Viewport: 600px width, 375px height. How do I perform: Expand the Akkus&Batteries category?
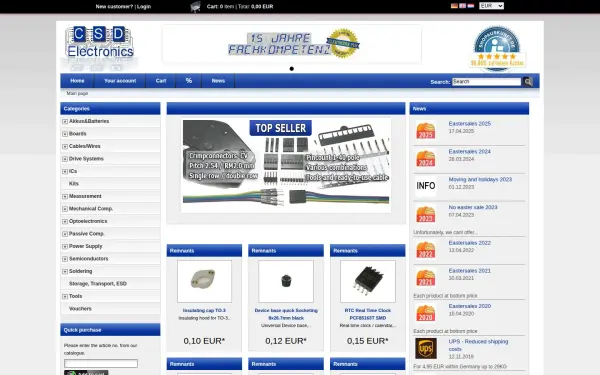click(x=65, y=121)
